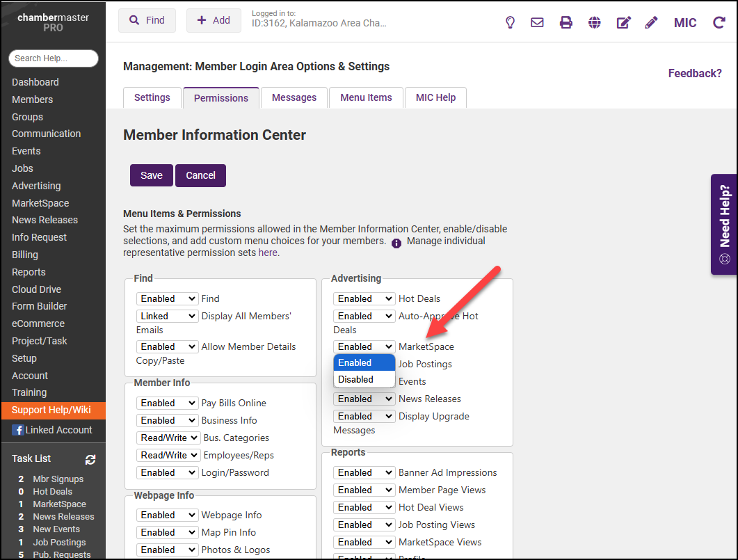This screenshot has width=738, height=560.
Task: Choose Disabled in the open dropdown list
Action: click(356, 379)
